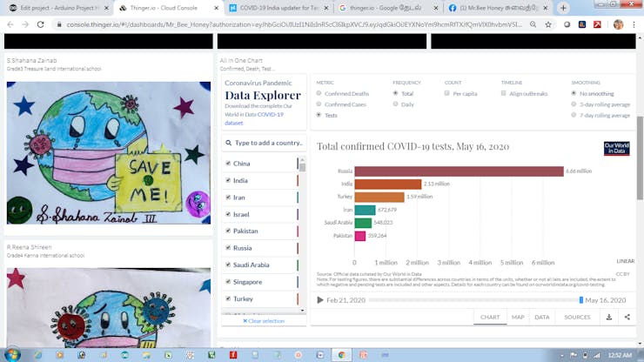The width and height of the screenshot is (644, 362).
Task: Reload the page in the browser
Action: coord(40,23)
